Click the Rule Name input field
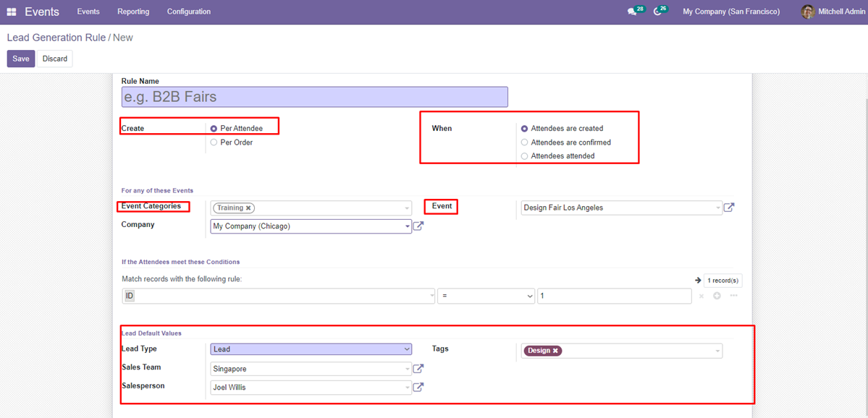 [314, 97]
